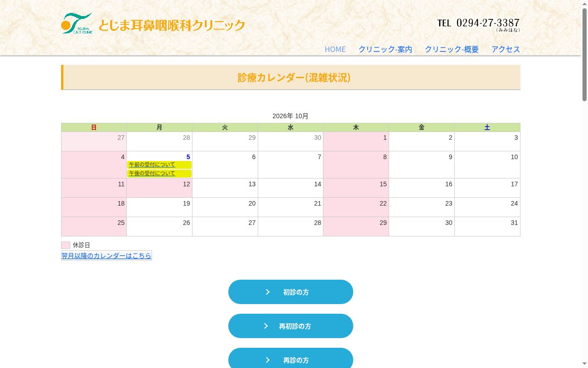This screenshot has width=588, height=368.
Task: Click the (みみはな) reading under the phone number
Action: point(508,30)
